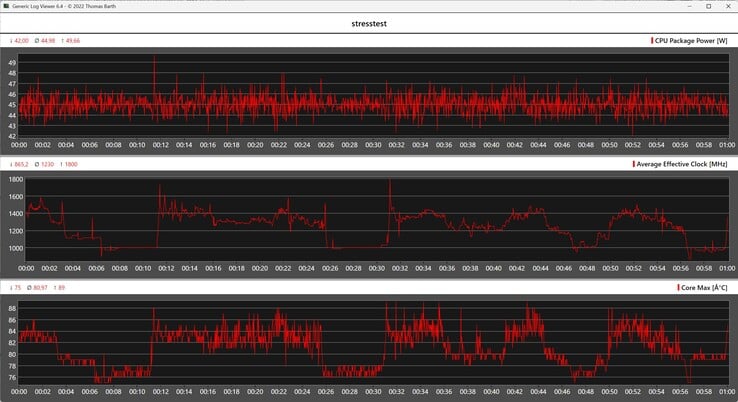Image resolution: width=738 pixels, height=402 pixels.
Task: Click the Generic Log Viewer app icon
Action: (6, 6)
